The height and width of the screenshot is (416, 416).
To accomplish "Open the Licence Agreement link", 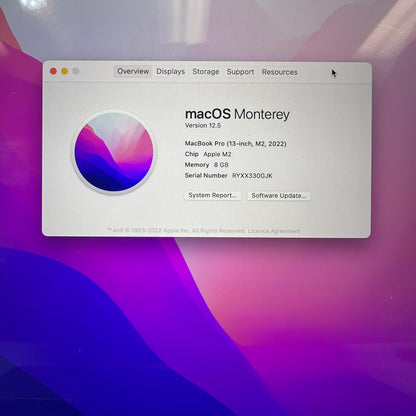I will [x=274, y=231].
